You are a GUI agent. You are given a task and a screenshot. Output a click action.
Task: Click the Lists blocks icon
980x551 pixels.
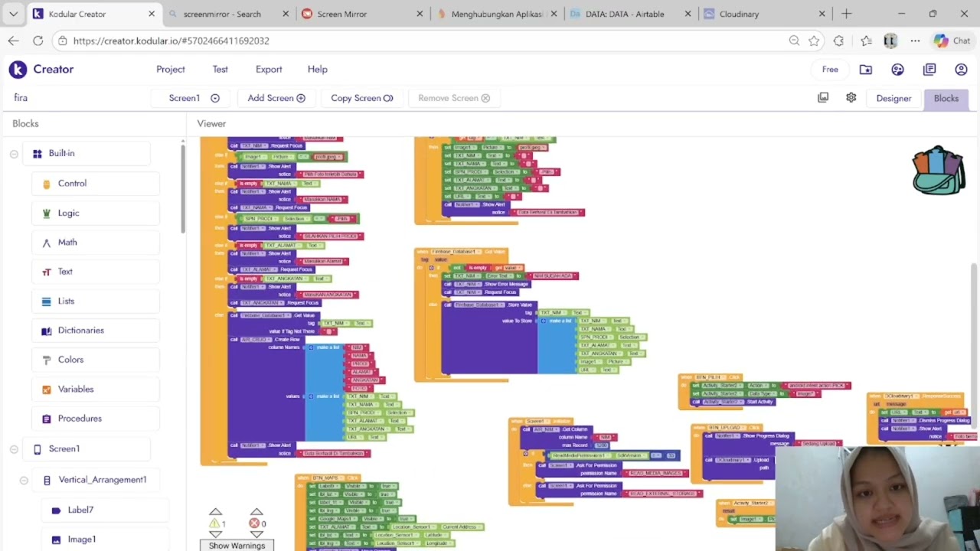point(47,302)
